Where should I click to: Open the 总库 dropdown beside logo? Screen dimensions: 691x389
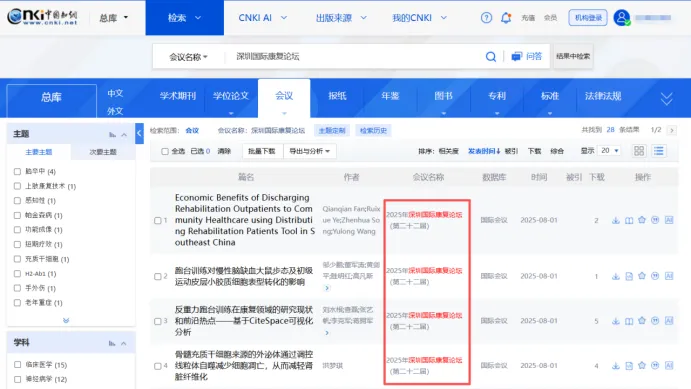(x=113, y=18)
